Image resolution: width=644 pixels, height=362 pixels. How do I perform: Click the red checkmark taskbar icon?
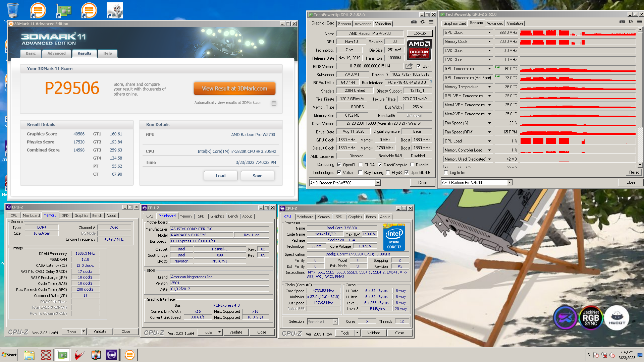[79, 355]
